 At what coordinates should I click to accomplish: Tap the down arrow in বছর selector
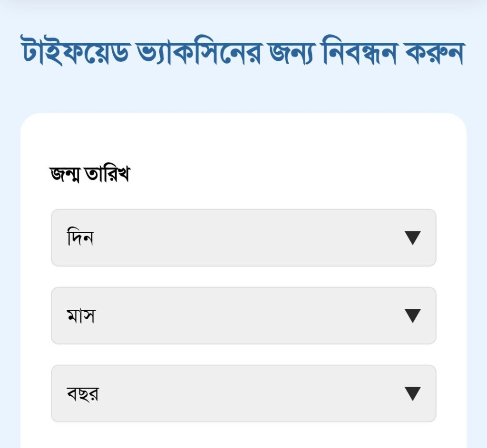[412, 393]
